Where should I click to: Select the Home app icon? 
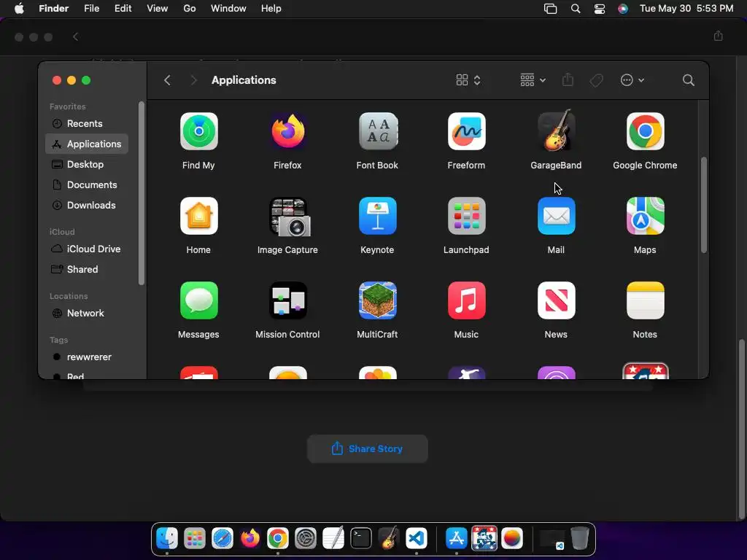click(198, 216)
